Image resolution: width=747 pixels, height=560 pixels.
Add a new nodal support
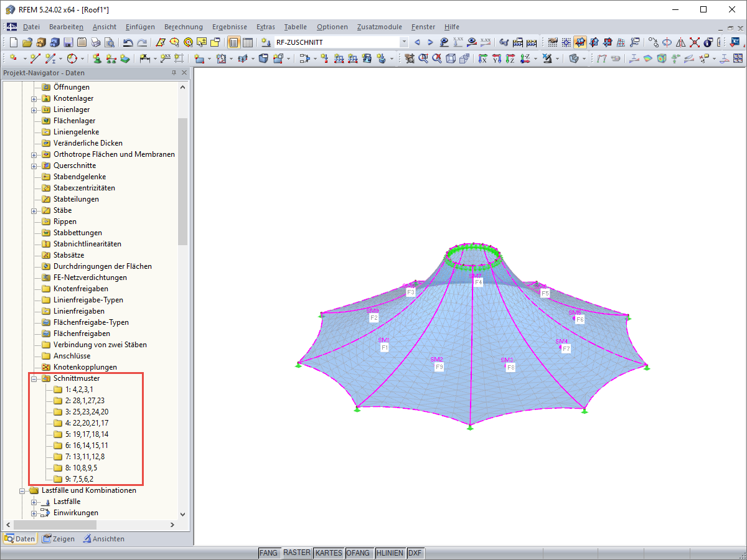(x=96, y=58)
